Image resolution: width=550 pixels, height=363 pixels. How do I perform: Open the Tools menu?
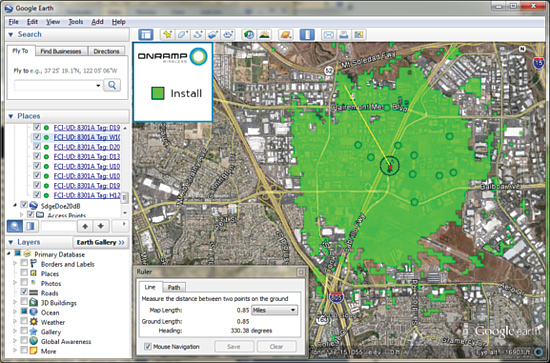75,22
